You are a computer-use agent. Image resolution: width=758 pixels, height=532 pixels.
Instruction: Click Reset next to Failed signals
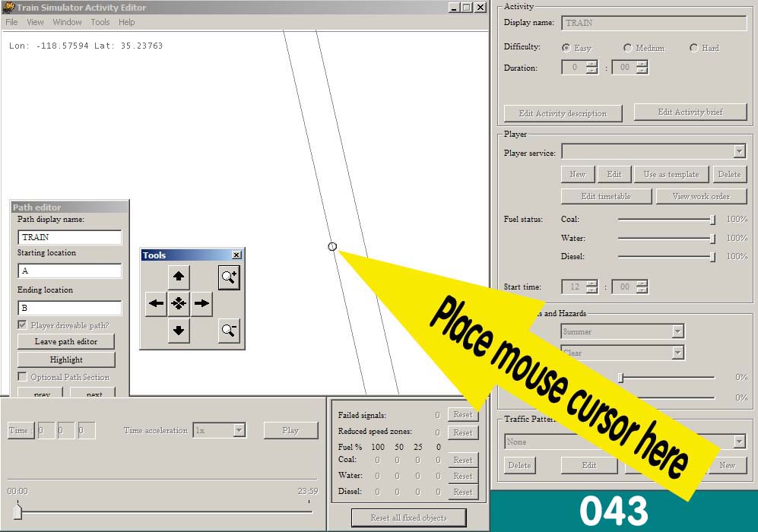[x=463, y=415]
